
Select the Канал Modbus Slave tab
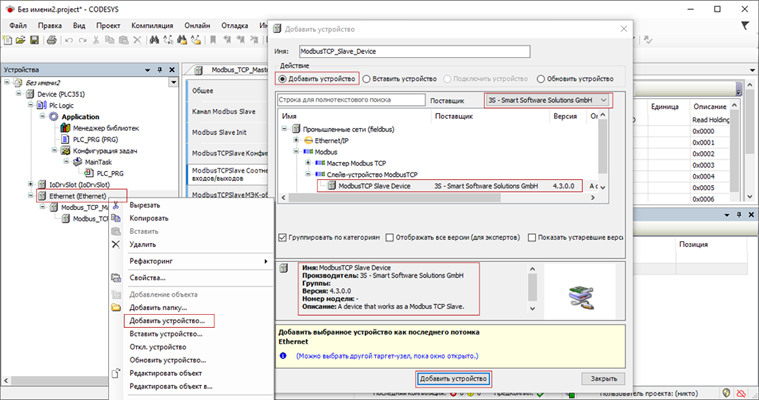[x=224, y=111]
